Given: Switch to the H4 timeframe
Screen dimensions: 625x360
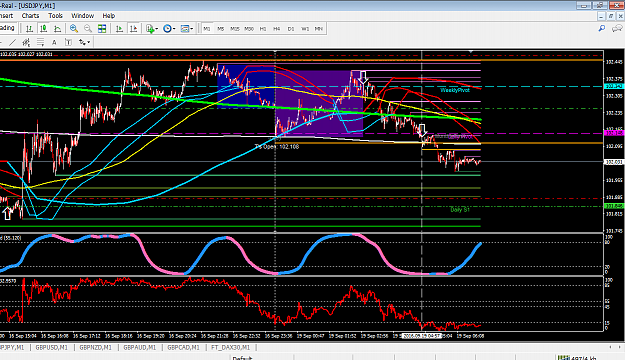Looking at the screenshot, I should 277,29.
